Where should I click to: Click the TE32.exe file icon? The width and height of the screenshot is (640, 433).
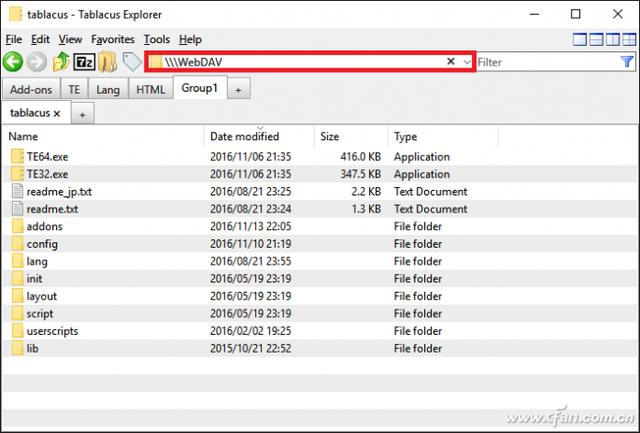pos(18,174)
